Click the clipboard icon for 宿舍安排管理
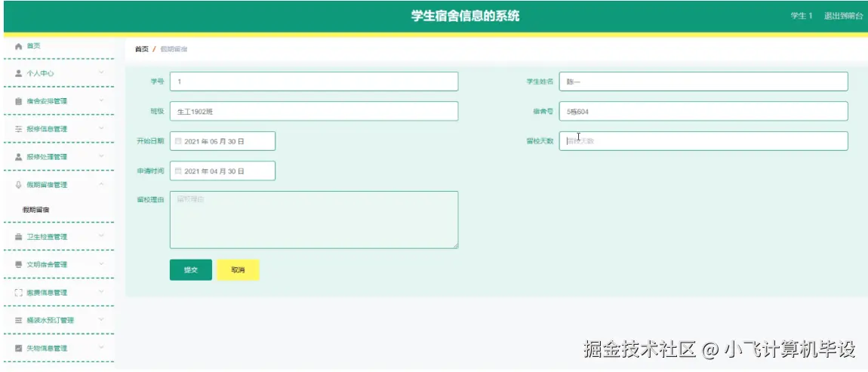 coord(18,101)
